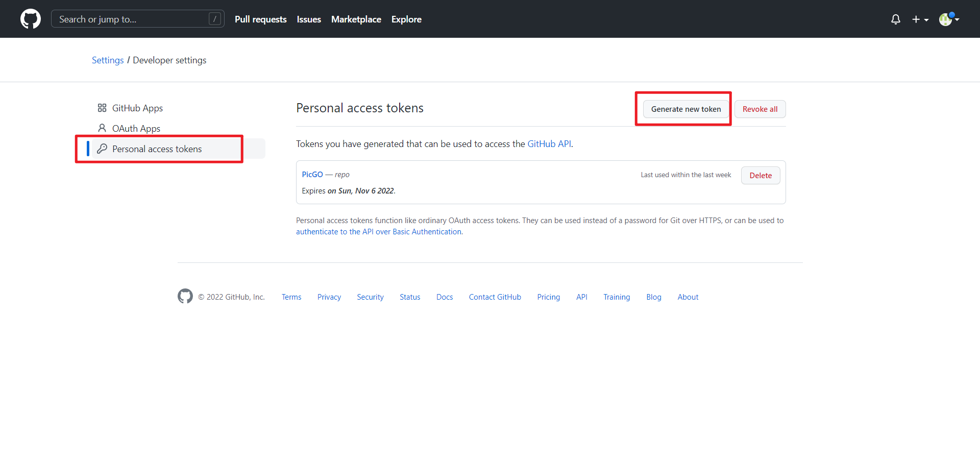
Task: Click the GitHub logo in header
Action: (31, 19)
